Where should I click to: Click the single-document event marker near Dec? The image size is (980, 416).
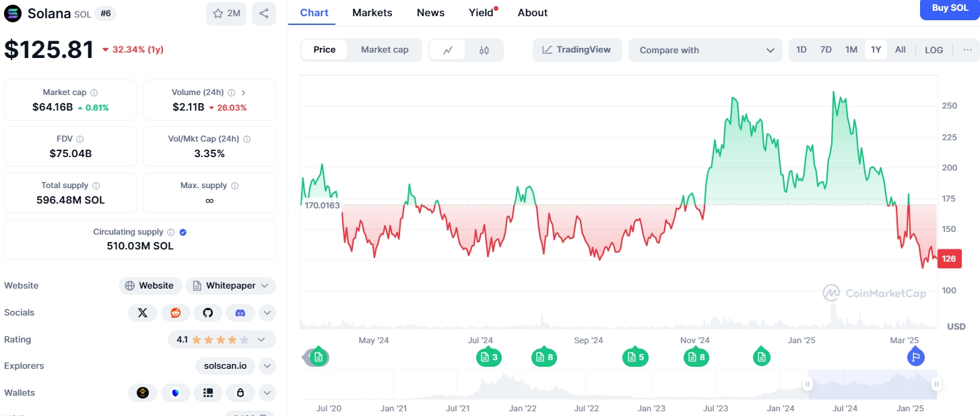[762, 357]
